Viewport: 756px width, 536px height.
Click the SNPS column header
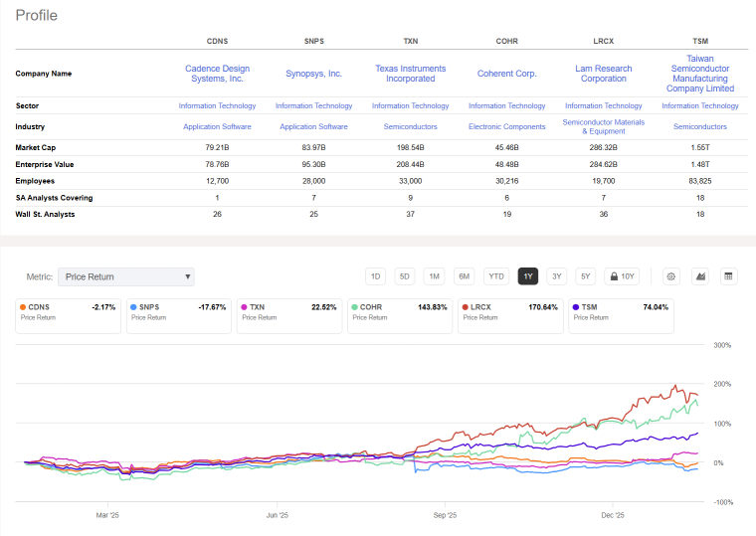(x=314, y=41)
